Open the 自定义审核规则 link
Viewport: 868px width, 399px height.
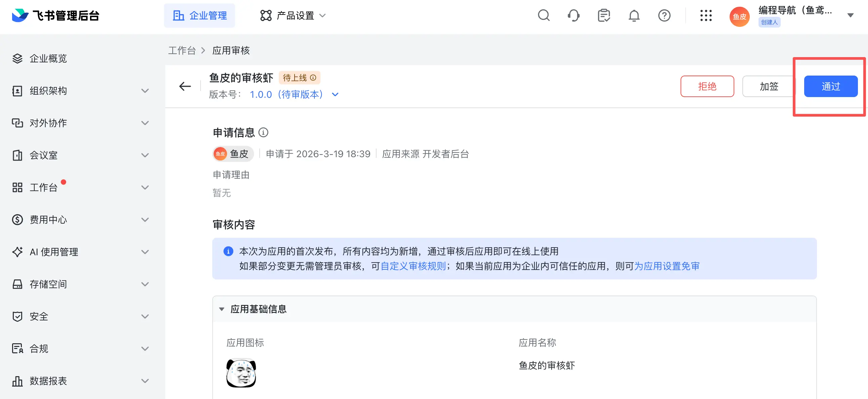coord(413,266)
